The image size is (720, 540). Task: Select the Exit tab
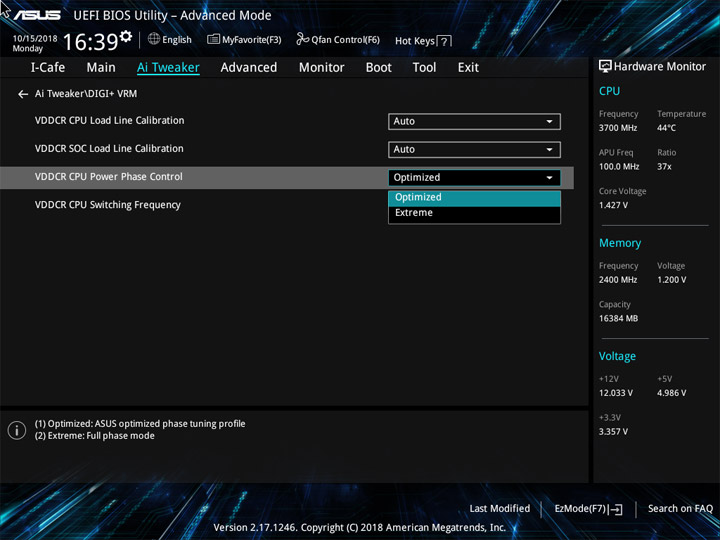pyautogui.click(x=468, y=68)
